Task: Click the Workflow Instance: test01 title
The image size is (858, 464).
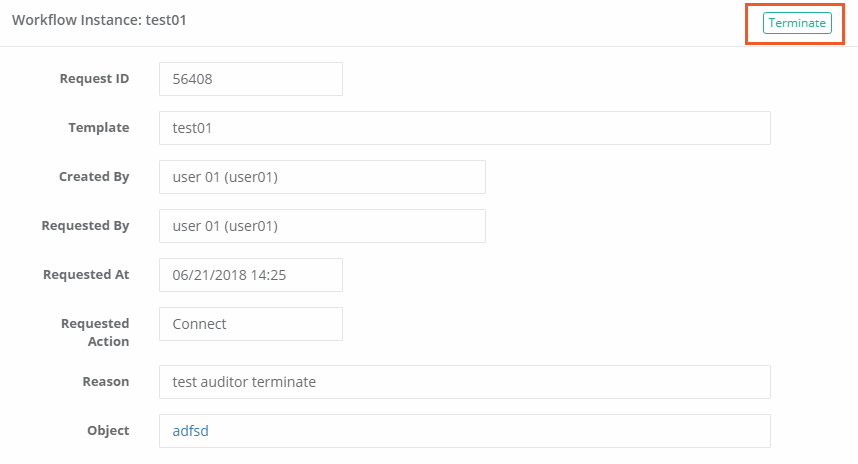Action: tap(99, 21)
